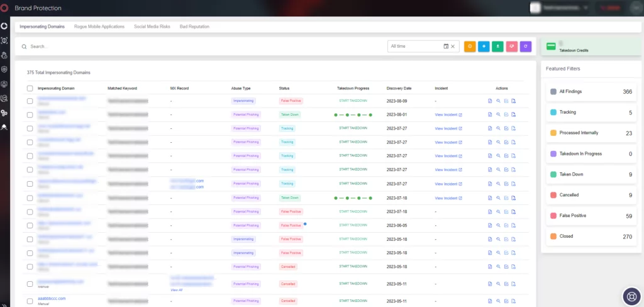Filter by False Positive color swatch

pyautogui.click(x=553, y=216)
